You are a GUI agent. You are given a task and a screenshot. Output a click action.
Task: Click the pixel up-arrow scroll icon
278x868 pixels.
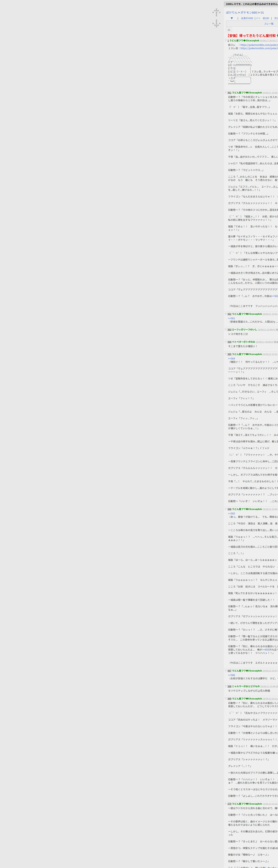click(216, 12)
